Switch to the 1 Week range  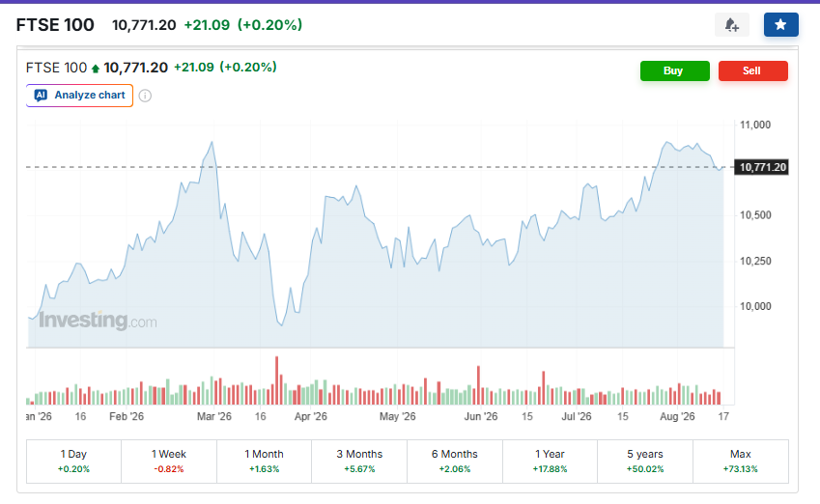click(169, 462)
